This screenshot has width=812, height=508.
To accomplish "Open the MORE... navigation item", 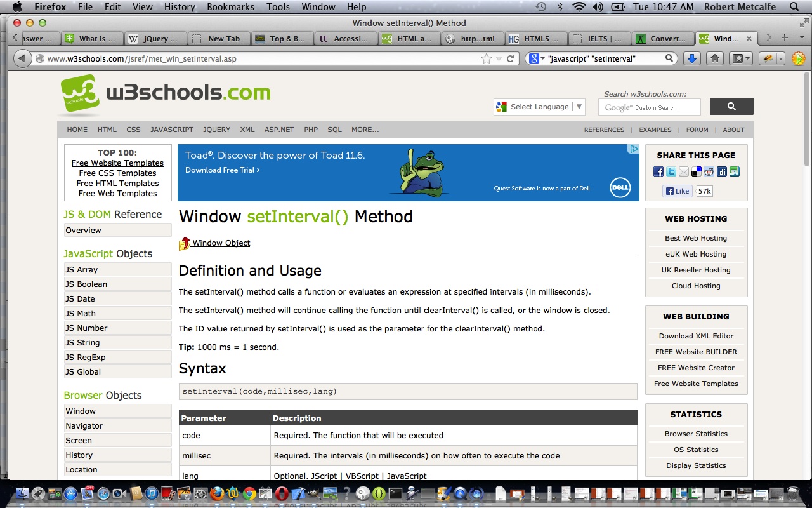I will [365, 130].
